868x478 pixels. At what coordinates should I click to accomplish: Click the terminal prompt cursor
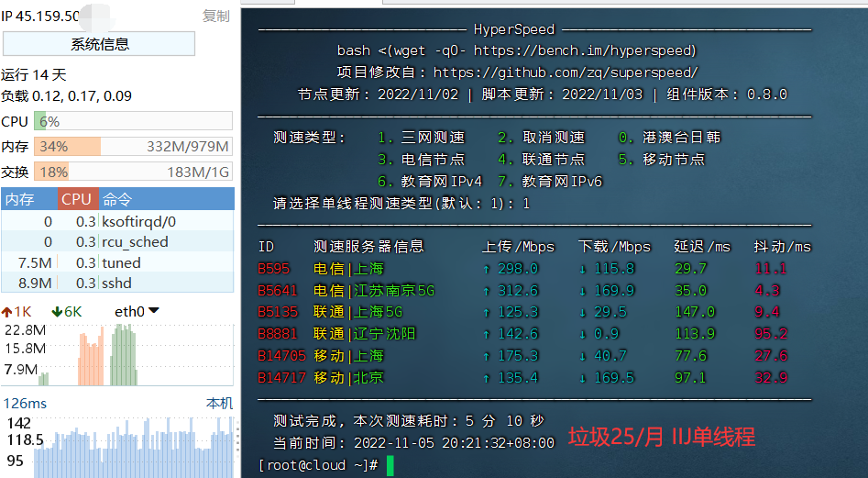390,465
